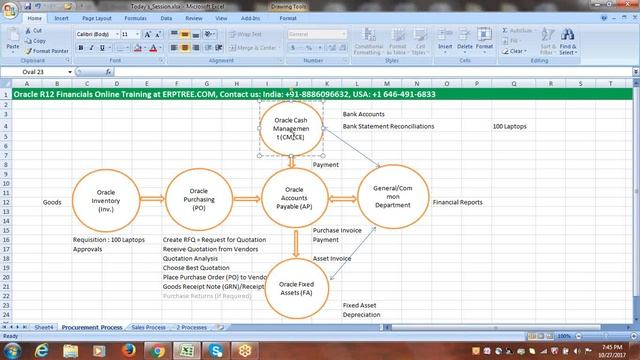Switch to the Sheet4 tab
Screen dimensions: 640x360
[x=44, y=327]
